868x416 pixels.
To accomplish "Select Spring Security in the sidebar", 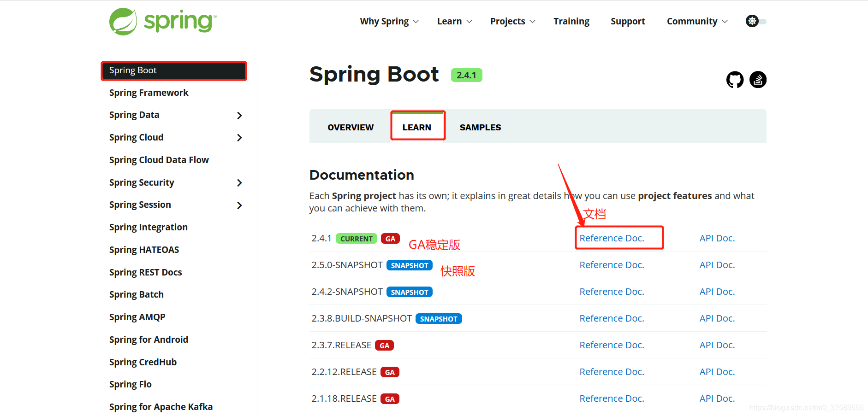I will coord(142,182).
